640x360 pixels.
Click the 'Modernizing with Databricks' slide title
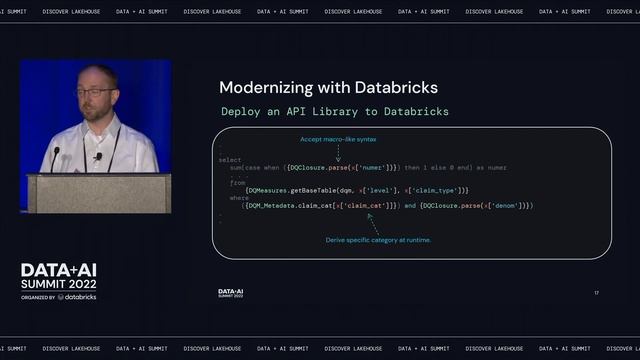tap(328, 88)
